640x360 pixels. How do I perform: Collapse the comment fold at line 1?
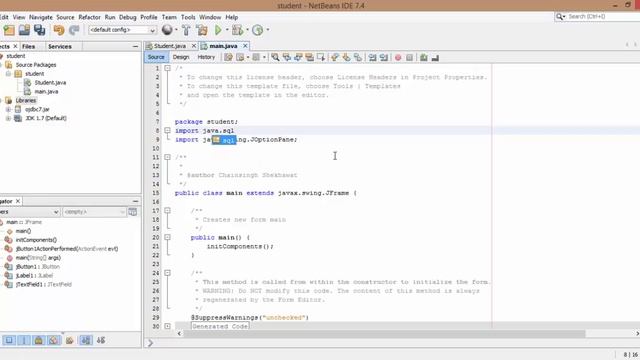167,68
